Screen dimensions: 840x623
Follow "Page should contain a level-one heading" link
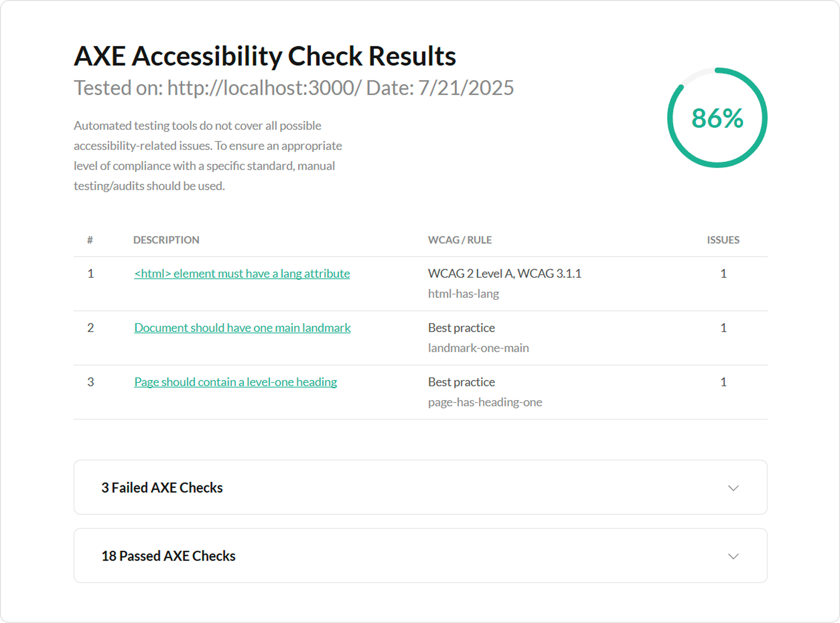pos(236,382)
